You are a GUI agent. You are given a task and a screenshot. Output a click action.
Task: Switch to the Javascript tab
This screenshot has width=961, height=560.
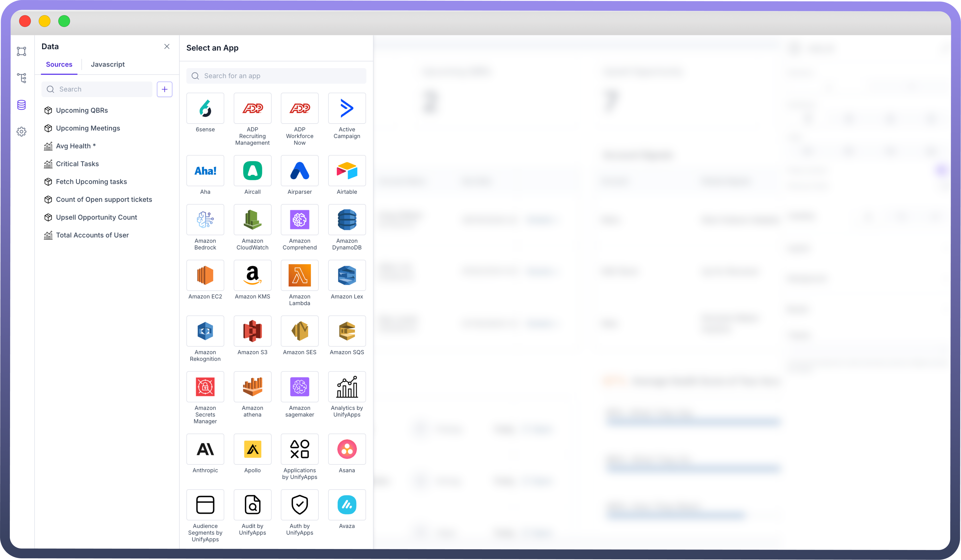(108, 64)
